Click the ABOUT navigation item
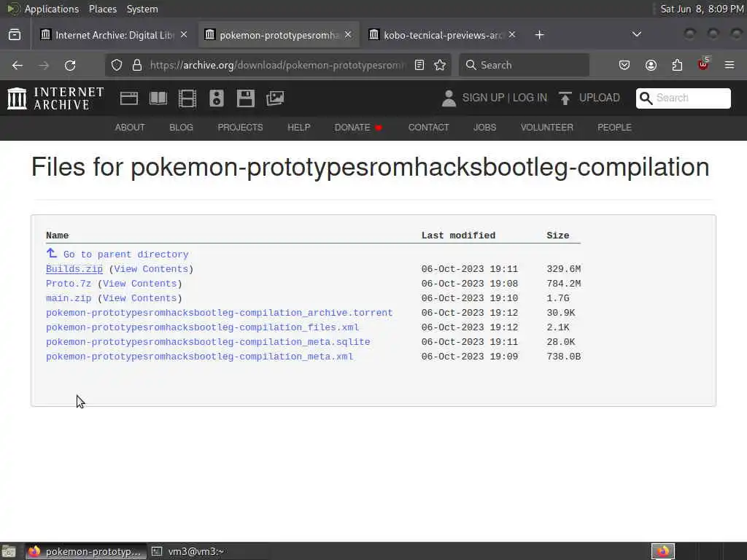Screen dimensions: 747x560 [130, 128]
